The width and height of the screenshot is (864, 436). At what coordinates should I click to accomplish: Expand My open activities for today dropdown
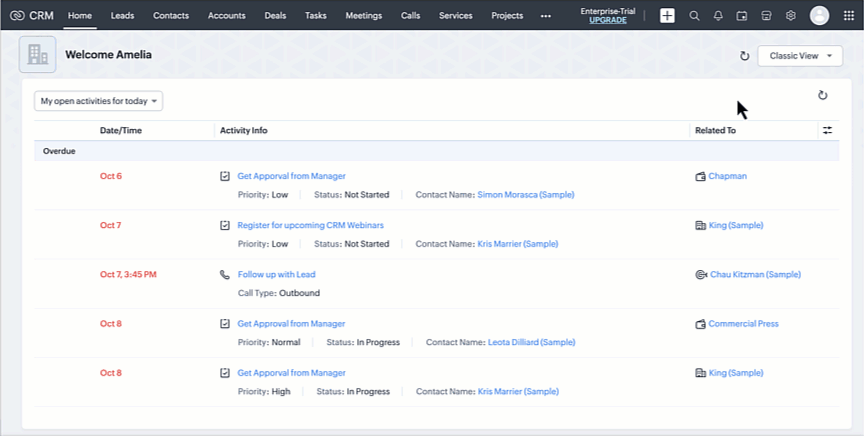point(99,101)
